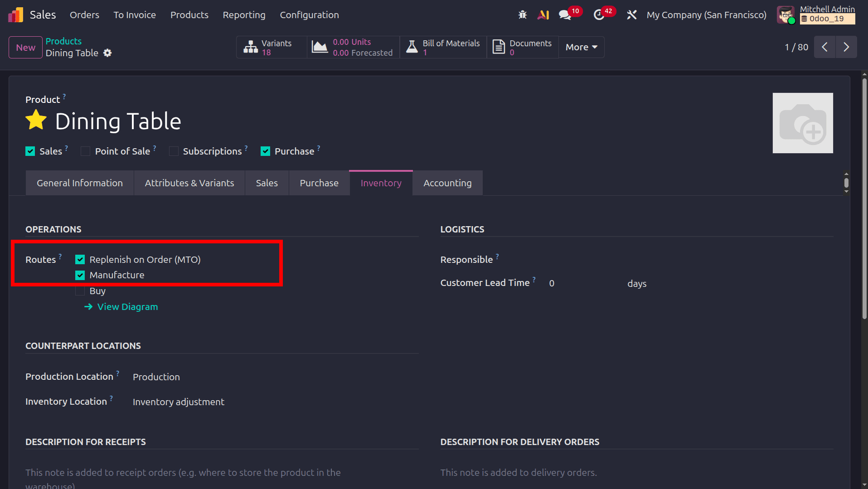Screen dimensions: 868x489
Task: Go back to Products breadcrumb
Action: (63, 41)
